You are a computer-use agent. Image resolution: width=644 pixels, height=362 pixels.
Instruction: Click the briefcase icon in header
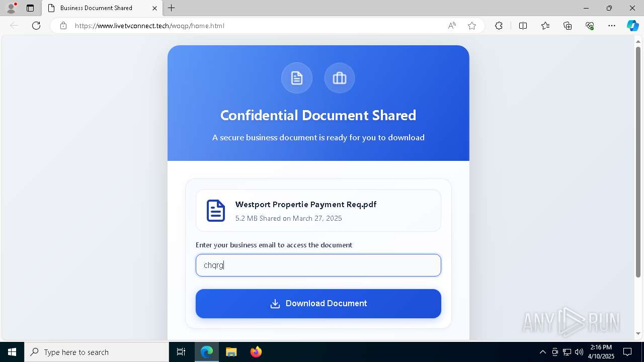pos(340,78)
